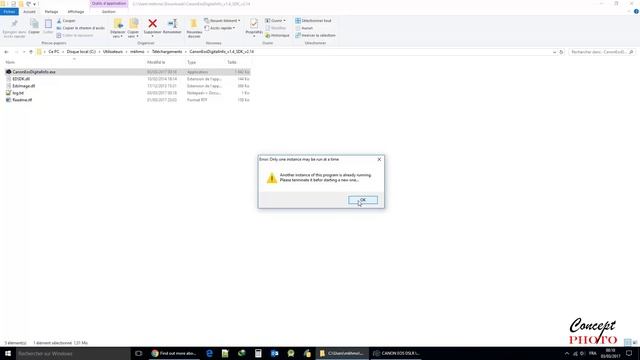Screen dimensions: 640x360
Task: Open Microsoft Edge from the taskbar
Action: coord(209,353)
